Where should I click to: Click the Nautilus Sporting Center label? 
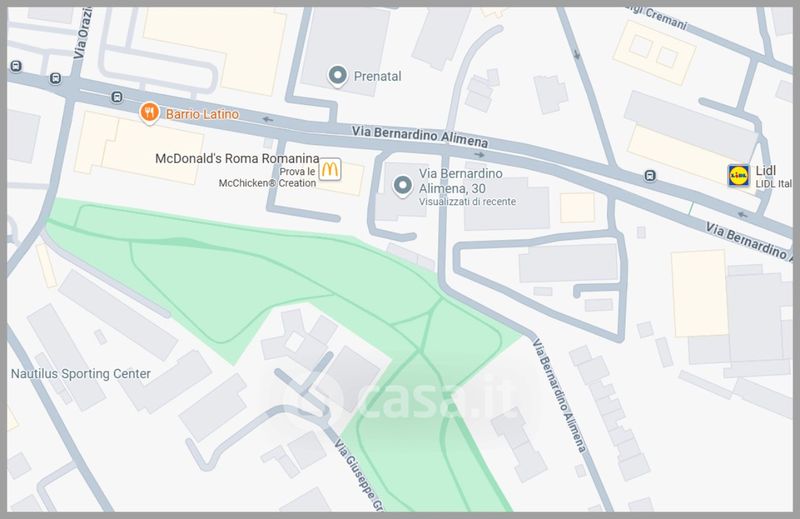(x=81, y=374)
